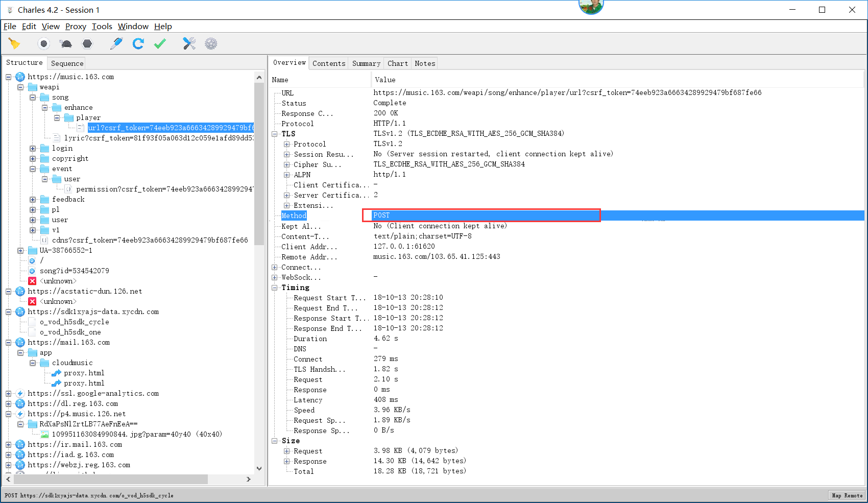Viewport: 868px width, 503px height.
Task: Select o_vod_h5sdk_cycle request
Action: click(x=74, y=322)
